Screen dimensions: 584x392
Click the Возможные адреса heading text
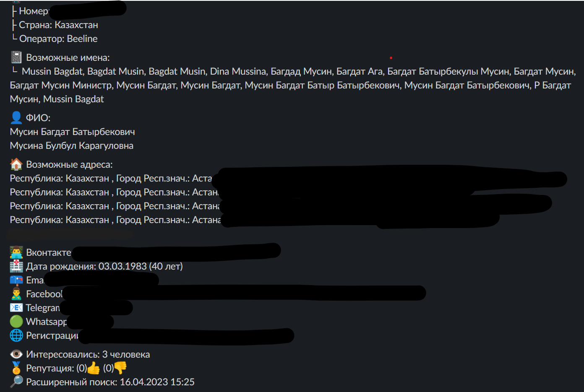(x=69, y=164)
